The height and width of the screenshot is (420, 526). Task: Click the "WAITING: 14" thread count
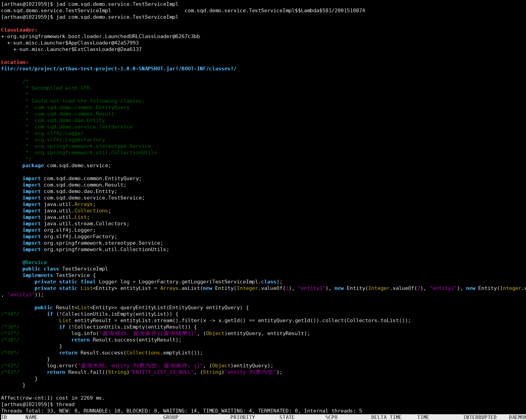click(x=180, y=411)
